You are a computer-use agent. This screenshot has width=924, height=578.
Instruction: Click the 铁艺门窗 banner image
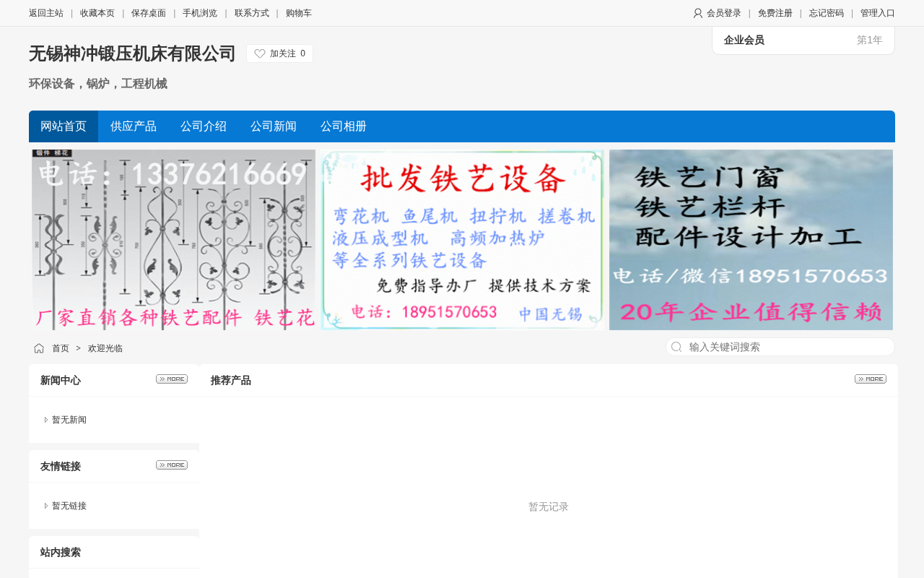coord(751,240)
